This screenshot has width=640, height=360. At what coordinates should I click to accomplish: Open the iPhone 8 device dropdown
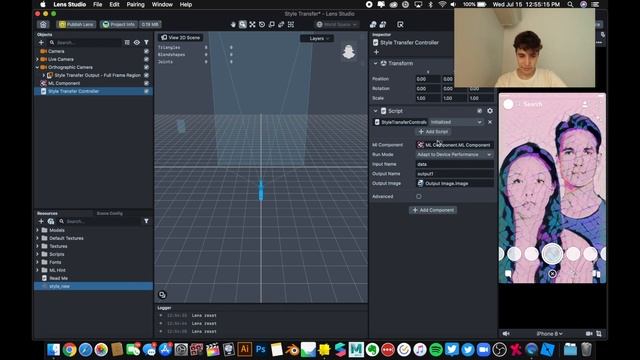(549, 333)
